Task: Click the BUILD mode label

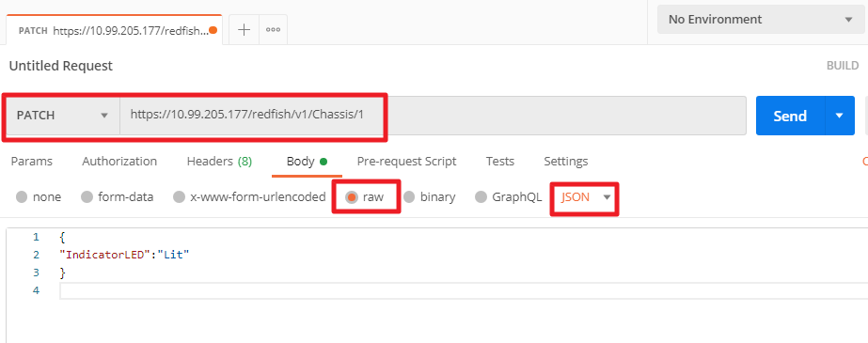Action: 843,65
